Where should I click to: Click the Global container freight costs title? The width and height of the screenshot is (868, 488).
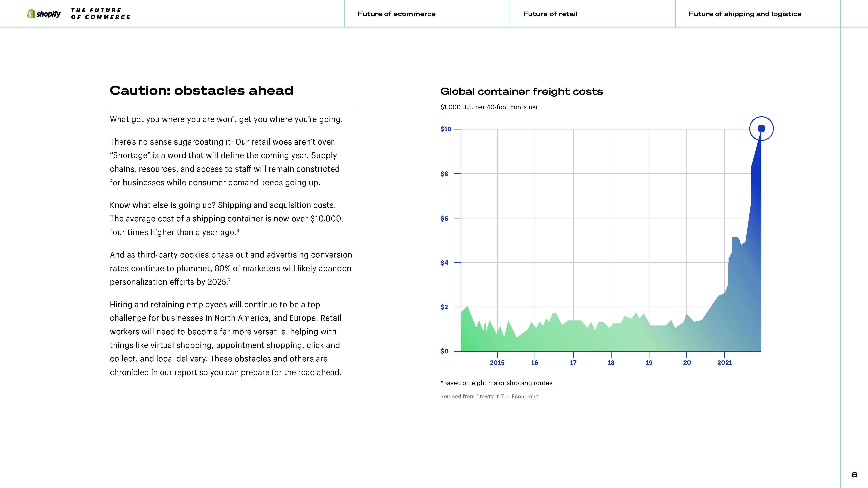point(521,92)
